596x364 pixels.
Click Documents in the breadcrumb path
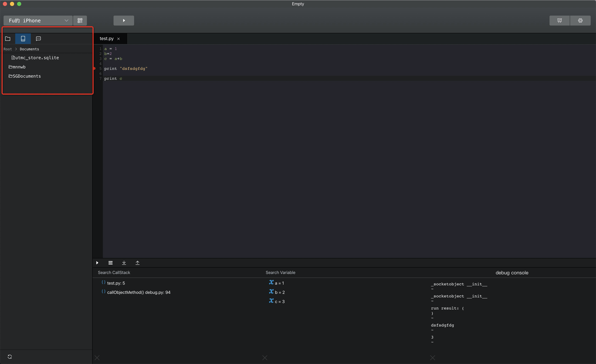29,49
